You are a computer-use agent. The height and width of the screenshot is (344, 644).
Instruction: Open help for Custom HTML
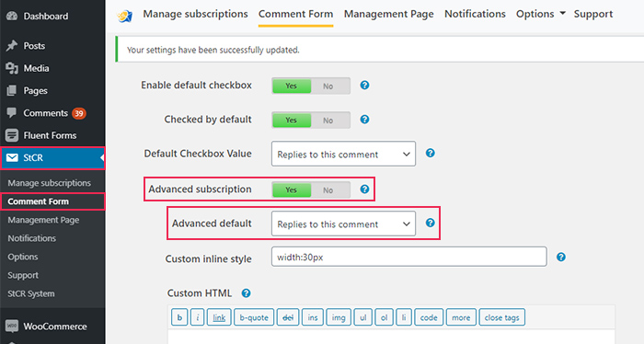[246, 293]
